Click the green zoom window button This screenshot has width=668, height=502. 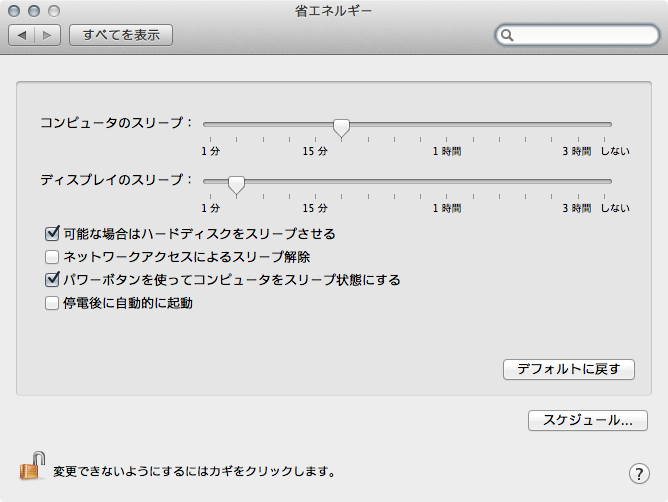[54, 11]
